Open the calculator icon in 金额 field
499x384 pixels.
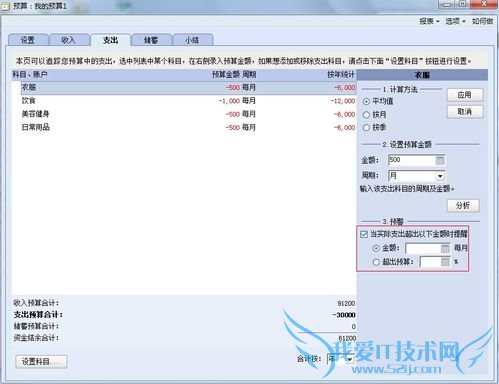440,160
